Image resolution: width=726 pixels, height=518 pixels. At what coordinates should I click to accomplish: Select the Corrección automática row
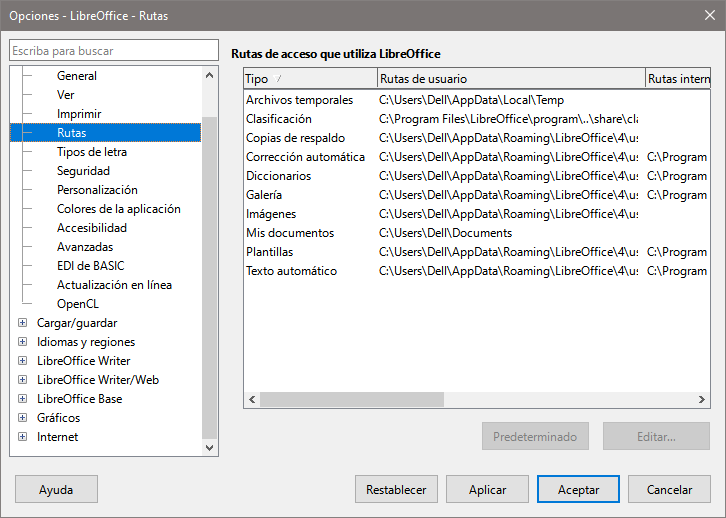click(x=476, y=157)
